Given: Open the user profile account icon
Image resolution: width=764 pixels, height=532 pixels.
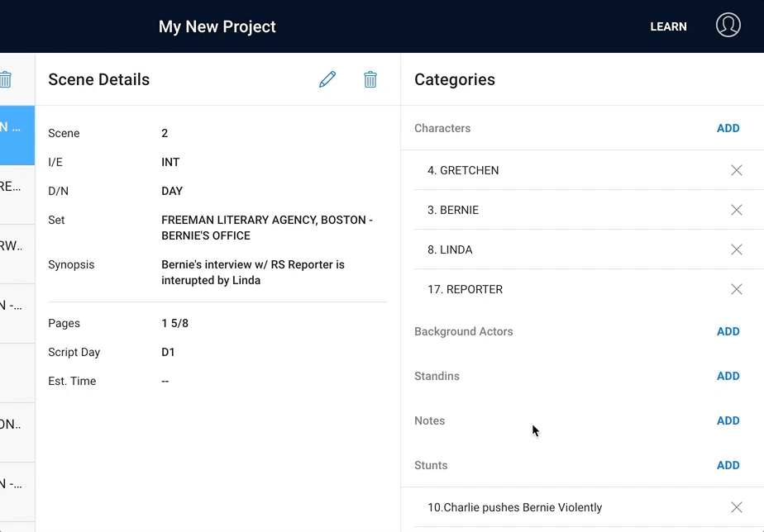Looking at the screenshot, I should click(x=728, y=26).
